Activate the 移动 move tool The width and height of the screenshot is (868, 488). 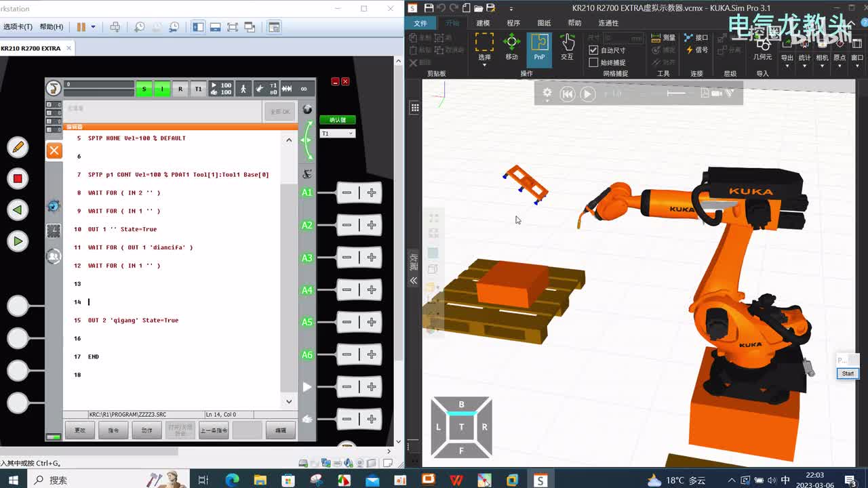pos(512,47)
